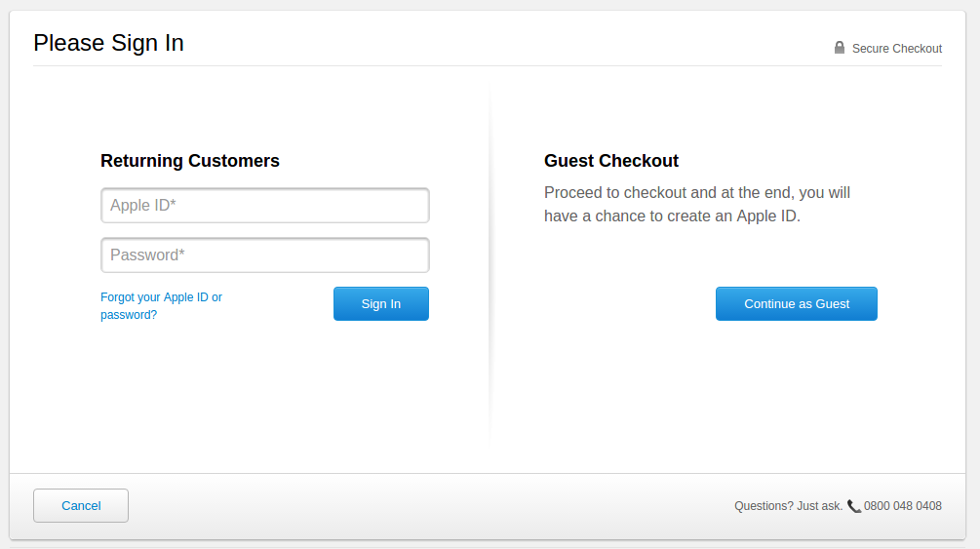This screenshot has width=980, height=549.
Task: Cancel the sign-in dialog
Action: 81,506
